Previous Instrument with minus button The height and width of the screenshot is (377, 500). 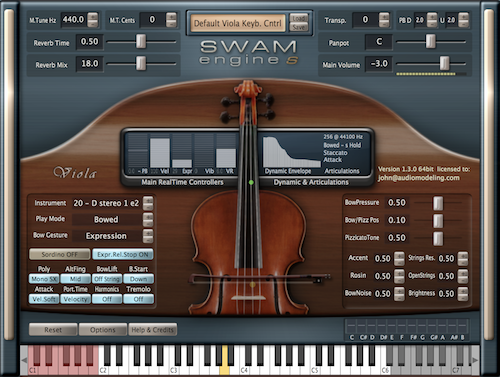(148, 207)
